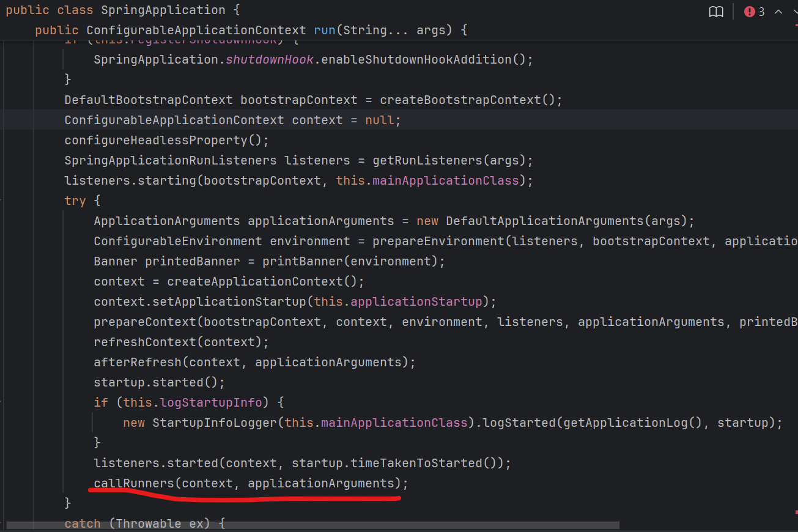Click 'createBootstrapContext()' method call
The image size is (798, 532).
coord(468,100)
